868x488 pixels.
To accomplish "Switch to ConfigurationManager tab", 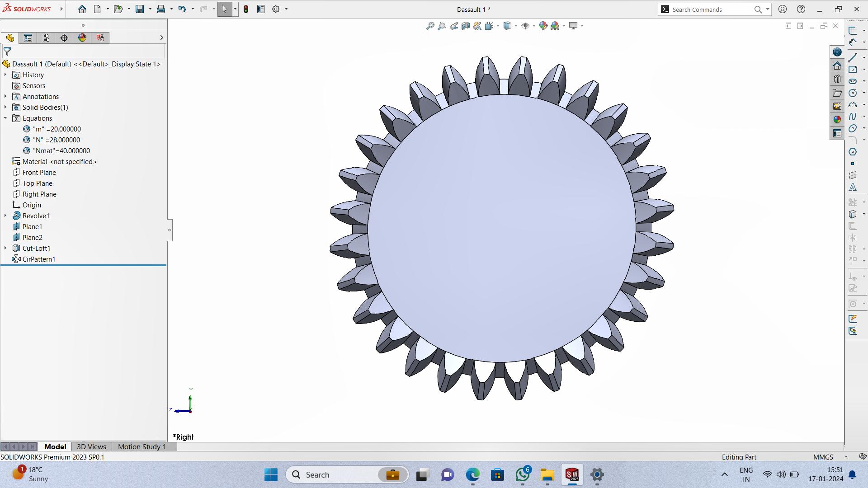I will (x=46, y=38).
